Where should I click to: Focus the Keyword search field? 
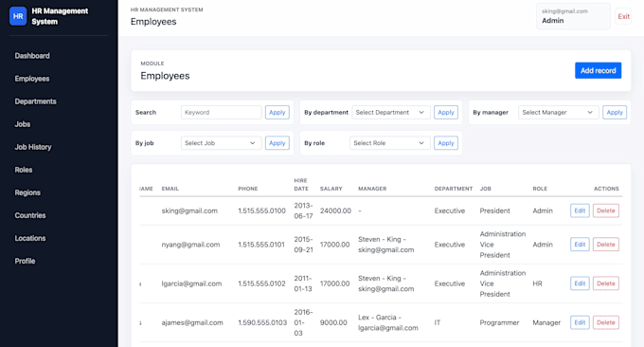point(221,112)
